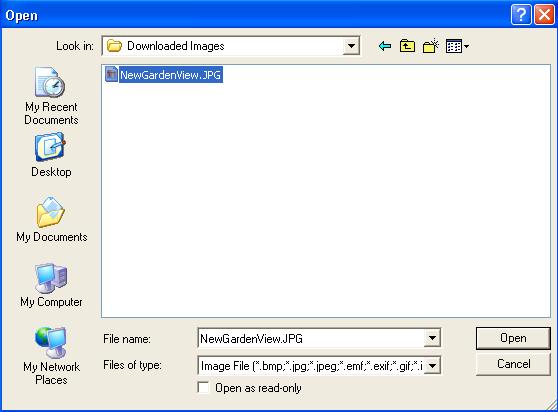558x412 pixels.
Task: Enable Open as read-only checkbox
Action: pos(203,387)
